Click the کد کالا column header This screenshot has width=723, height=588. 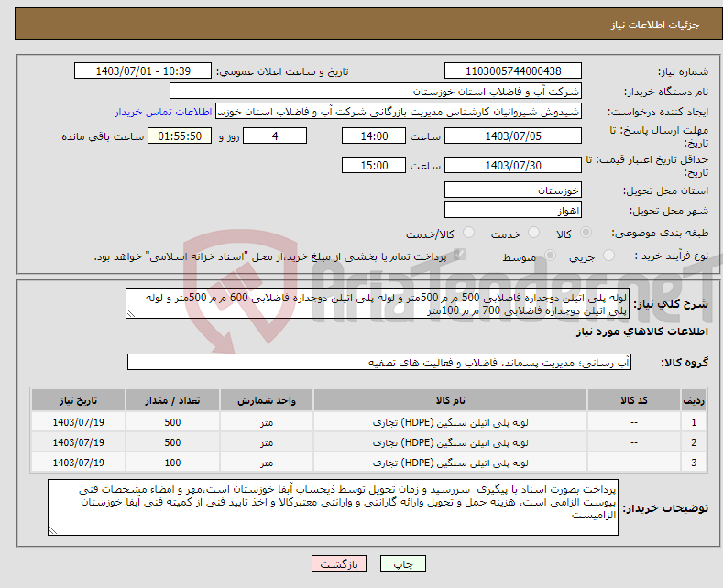click(633, 400)
